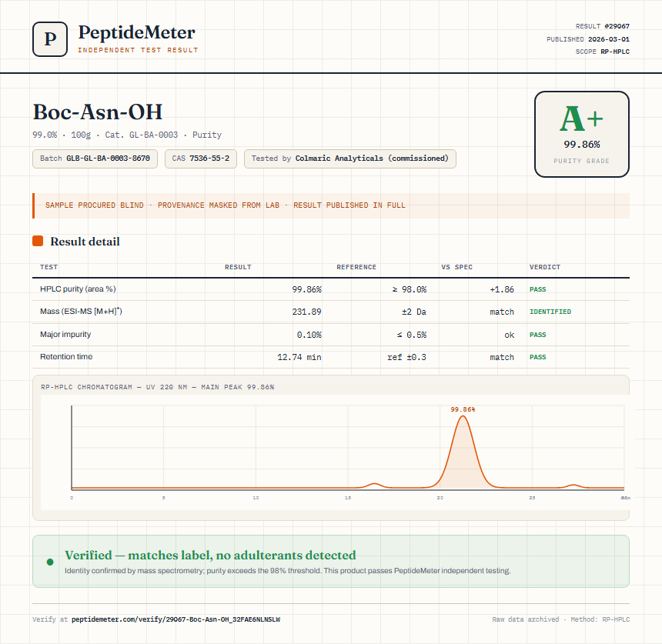The height and width of the screenshot is (644, 662).
Task: Click the Boc-Asn-OH product heading
Action: (x=98, y=112)
